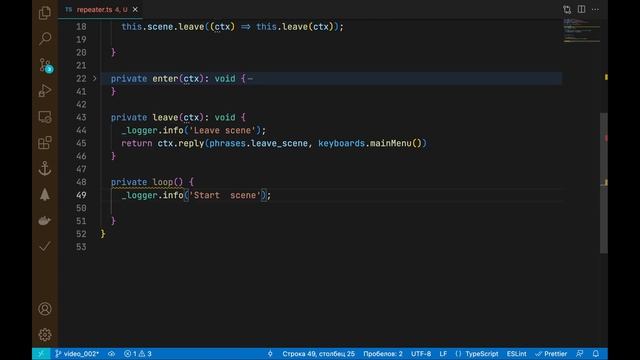This screenshot has width=640, height=360.
Task: Open the Search view in activity bar
Action: click(45, 39)
